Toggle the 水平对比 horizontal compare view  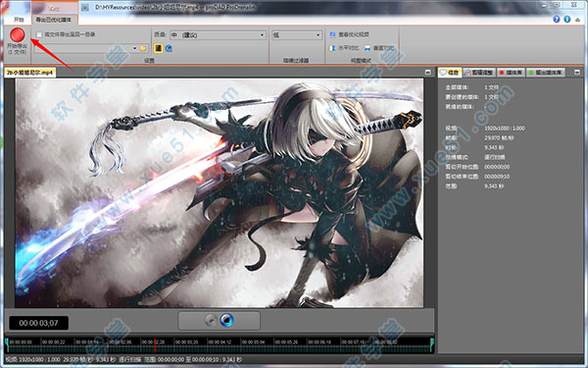pyautogui.click(x=344, y=48)
